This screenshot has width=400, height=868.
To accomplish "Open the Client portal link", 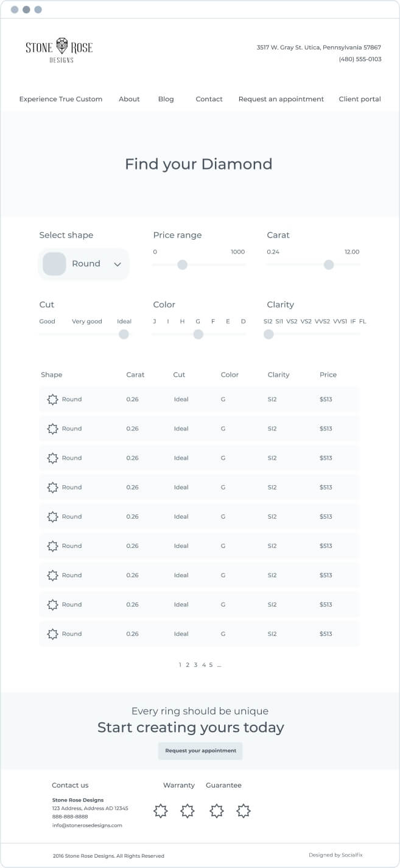I will pyautogui.click(x=360, y=99).
